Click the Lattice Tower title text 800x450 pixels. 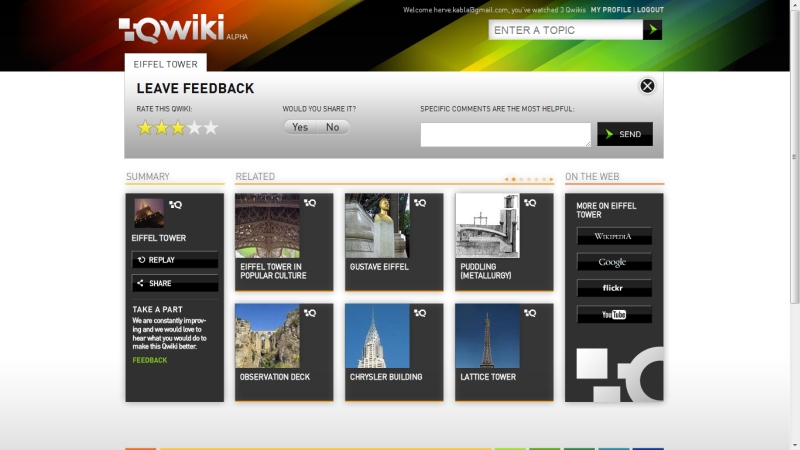(x=488, y=377)
